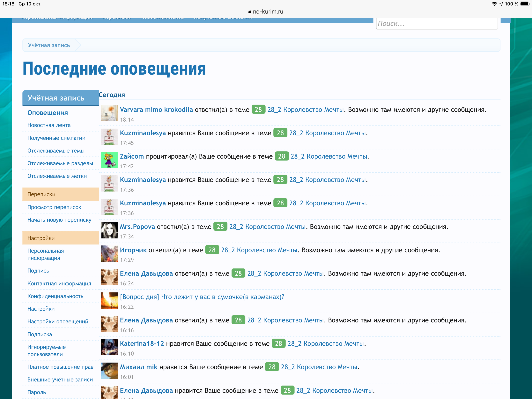Click Зайсоm's green avatar image
The height and width of the screenshot is (399, 532).
tap(109, 160)
